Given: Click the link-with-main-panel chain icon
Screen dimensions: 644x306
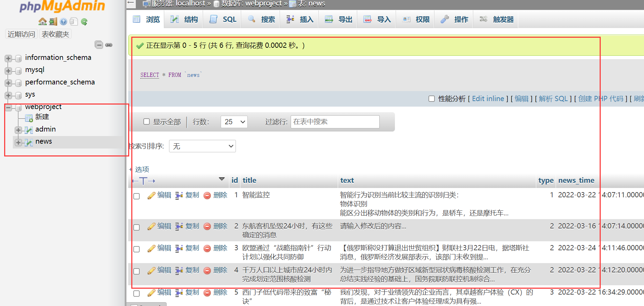Looking at the screenshot, I should click(109, 45).
